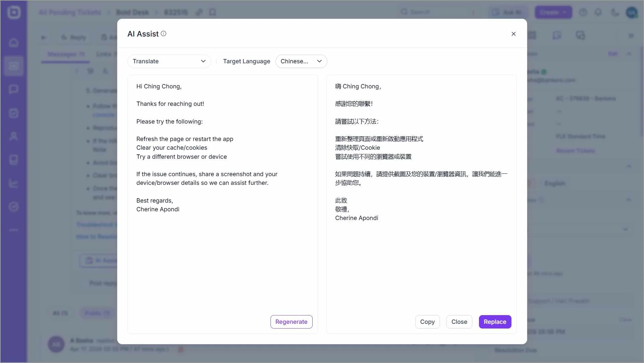This screenshot has width=644, height=363.
Task: Toggle dark mode moon icon
Action: pyautogui.click(x=615, y=12)
